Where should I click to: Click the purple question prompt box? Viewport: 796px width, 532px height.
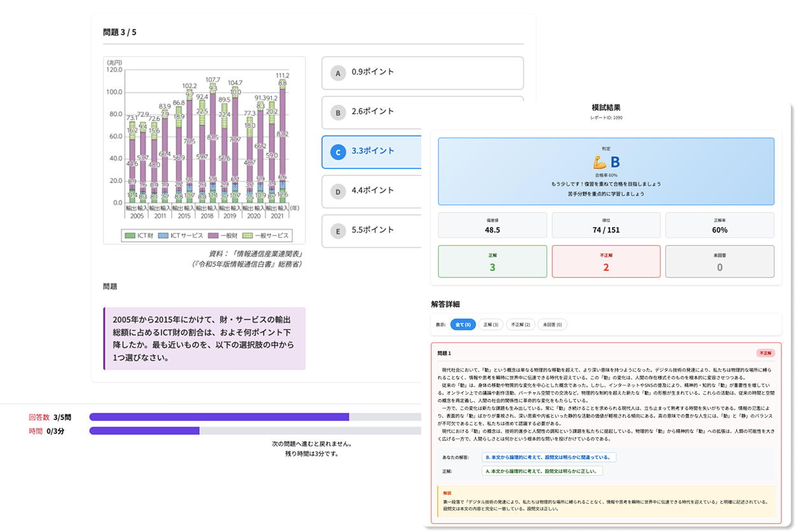coord(204,339)
